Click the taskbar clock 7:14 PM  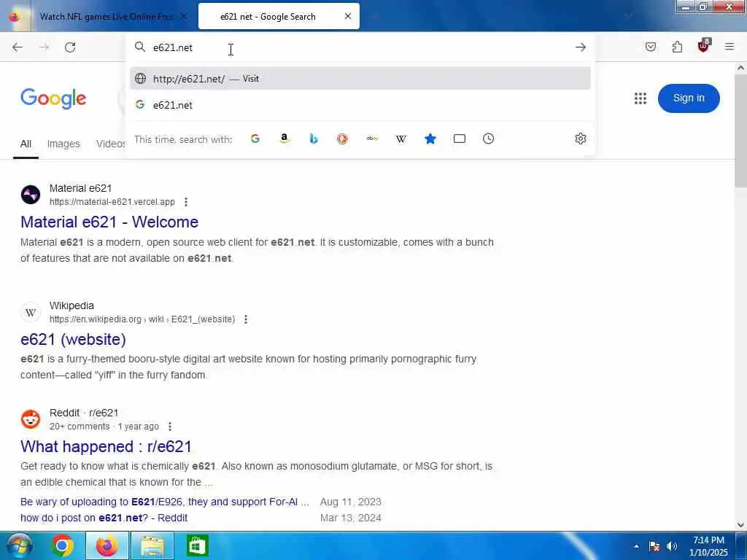click(x=708, y=546)
